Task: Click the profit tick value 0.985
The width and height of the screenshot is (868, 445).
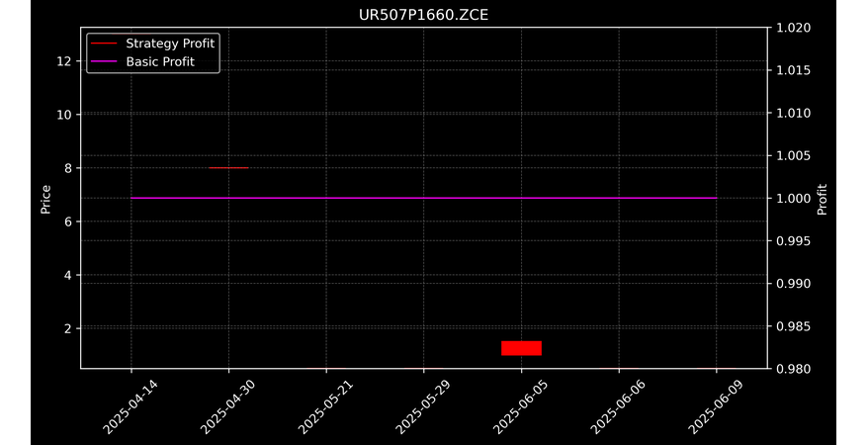Action: [x=792, y=326]
